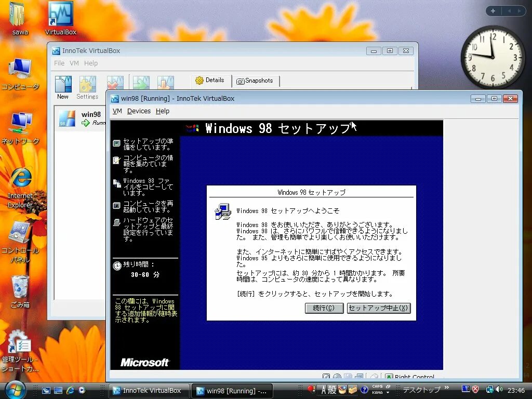Click the Microsoft logo in setup sidebar
The height and width of the screenshot is (399, 532).
tap(145, 362)
